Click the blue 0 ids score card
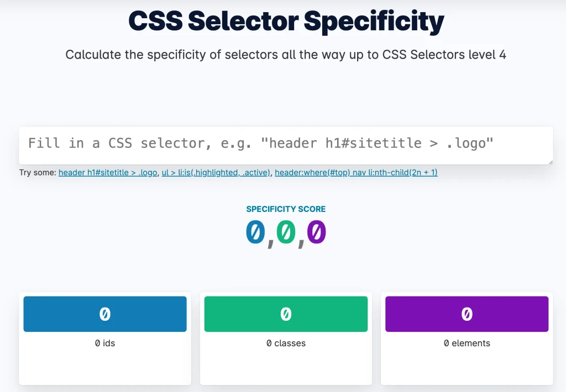Viewport: 566px width, 392px height. (x=104, y=314)
